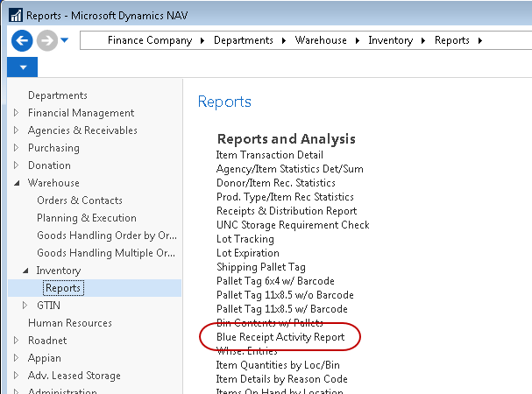Viewport: 532px width, 394px height.
Task: Select Human Resources in navigation pane
Action: (x=69, y=323)
